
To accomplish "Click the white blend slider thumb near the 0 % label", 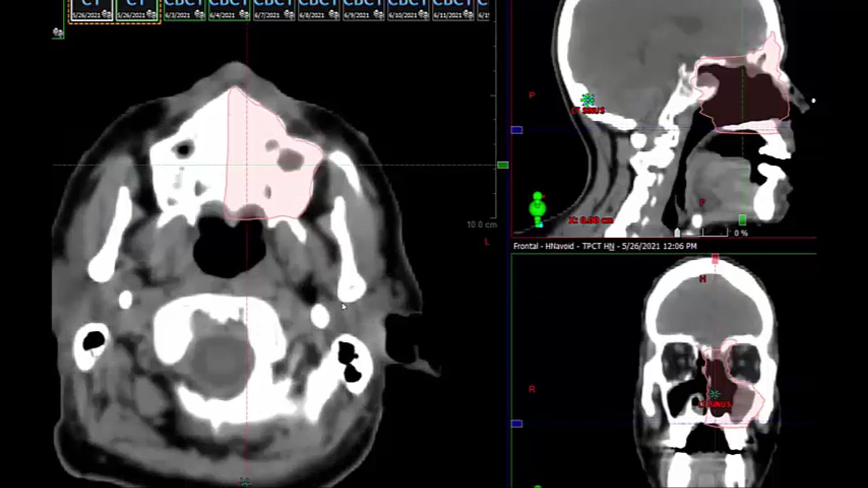I will coord(677,232).
